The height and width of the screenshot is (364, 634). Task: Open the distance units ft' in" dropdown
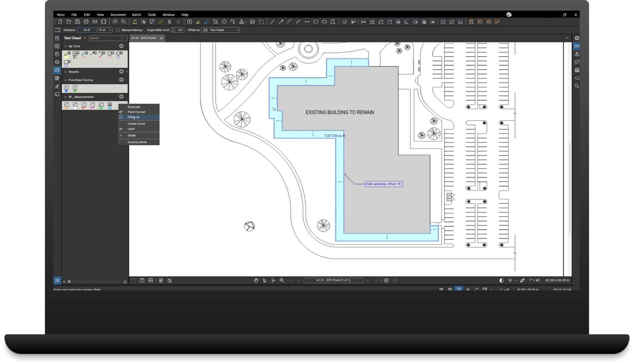(x=105, y=30)
